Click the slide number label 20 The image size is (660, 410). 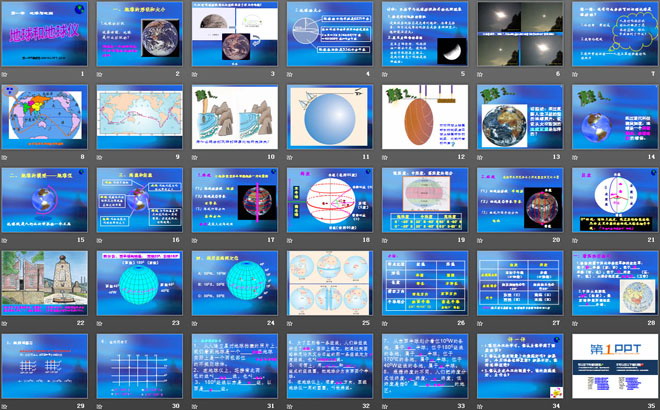556,240
